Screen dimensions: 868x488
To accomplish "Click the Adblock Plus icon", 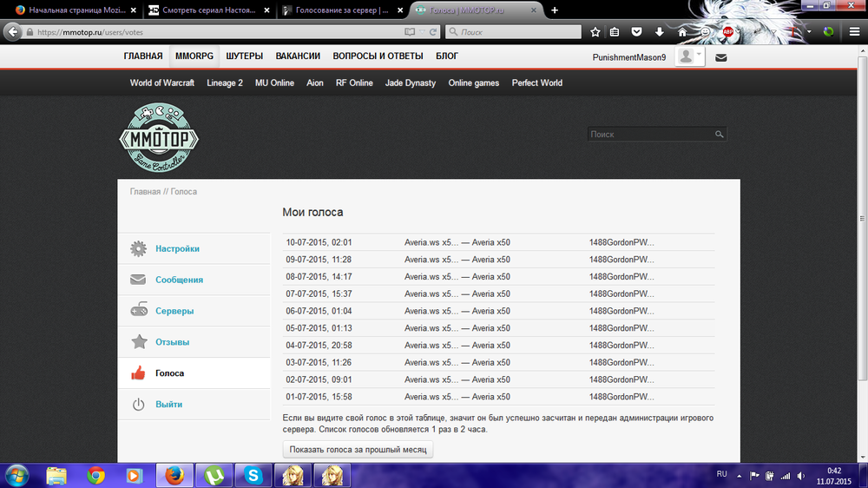I will pos(728,32).
